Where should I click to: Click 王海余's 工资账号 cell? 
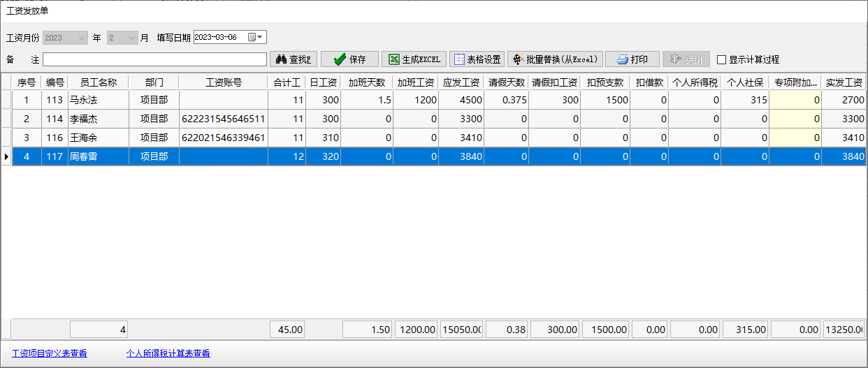(223, 138)
